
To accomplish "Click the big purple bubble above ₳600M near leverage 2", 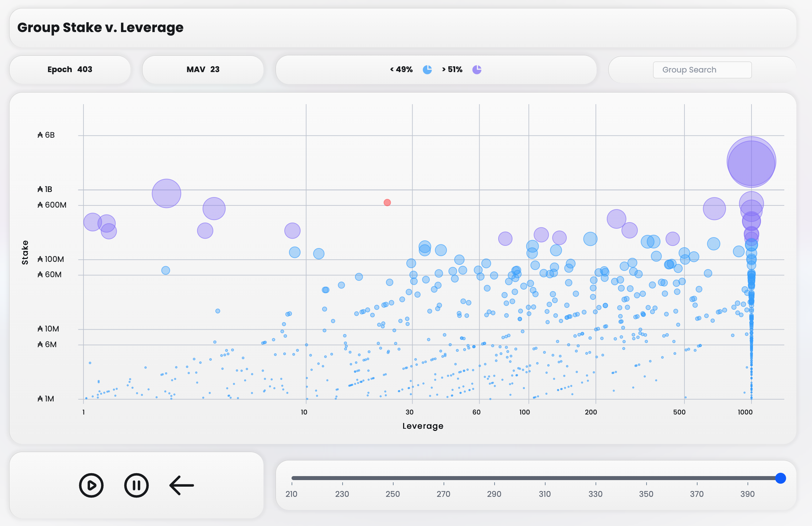I will point(166,193).
